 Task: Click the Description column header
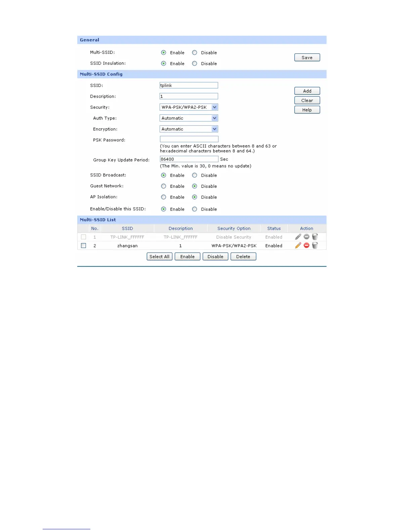(181, 228)
